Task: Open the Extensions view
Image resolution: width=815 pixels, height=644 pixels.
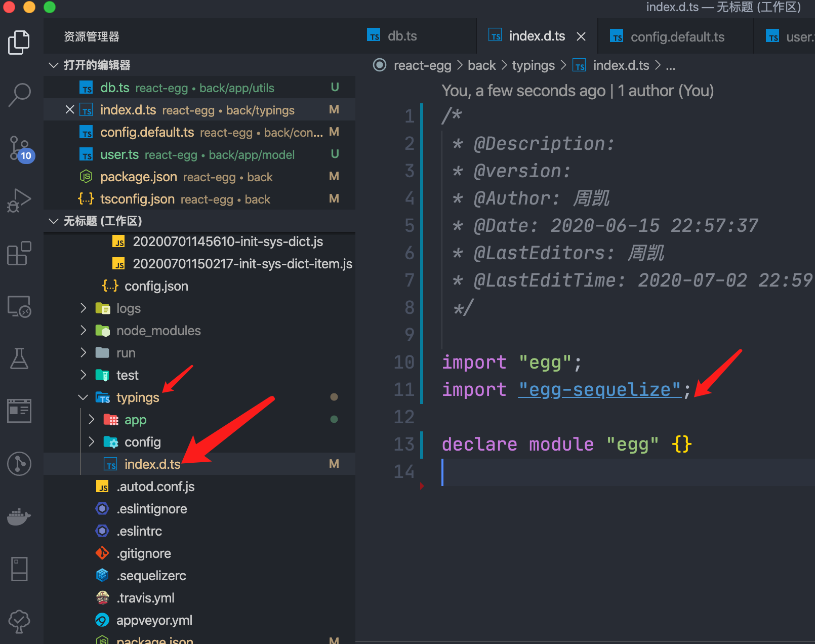Action: point(19,253)
